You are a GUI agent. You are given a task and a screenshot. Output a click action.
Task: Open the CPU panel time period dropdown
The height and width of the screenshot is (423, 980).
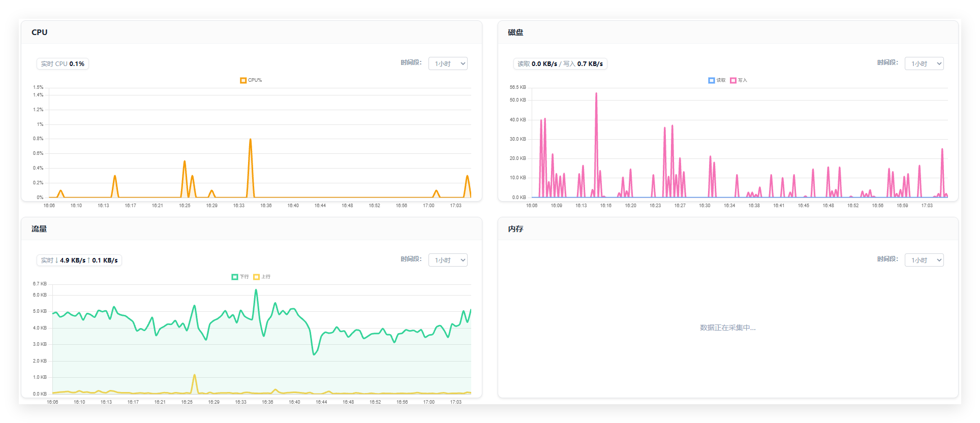pos(448,63)
